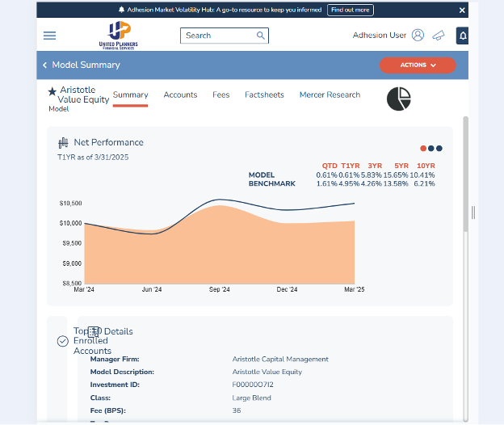Viewport: 504px width, 425px height.
Task: Open the Mercer Research tab
Action: [x=330, y=95]
